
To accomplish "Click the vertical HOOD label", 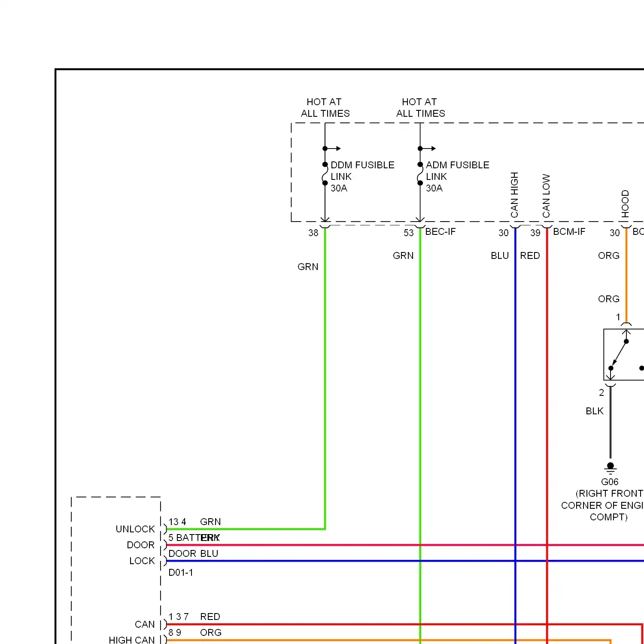I will click(625, 204).
